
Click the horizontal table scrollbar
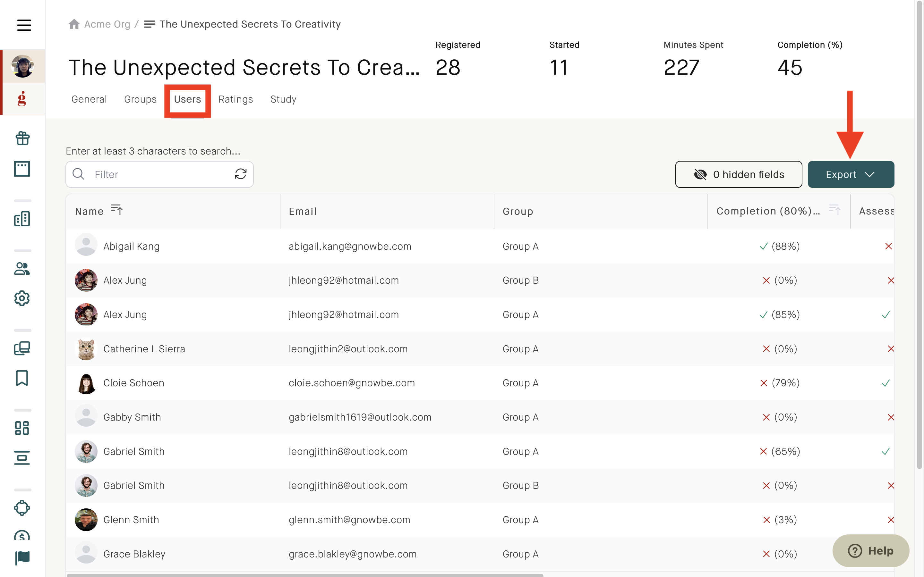pyautogui.click(x=305, y=575)
